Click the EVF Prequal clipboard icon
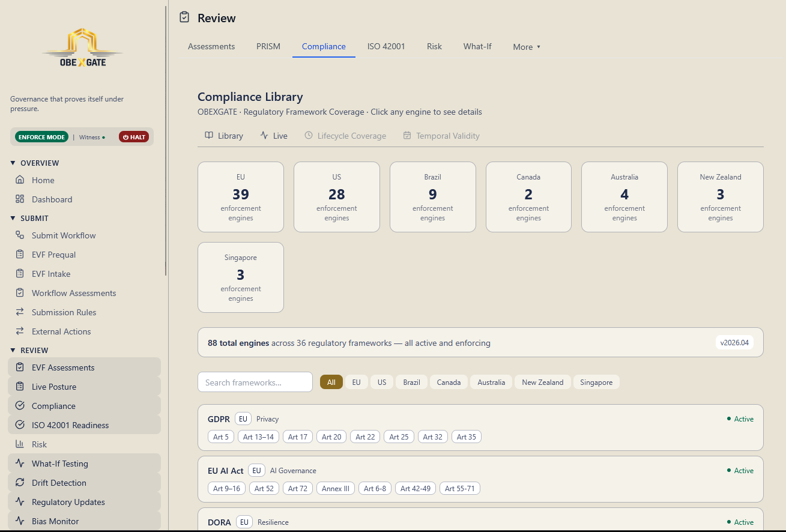 pos(20,255)
